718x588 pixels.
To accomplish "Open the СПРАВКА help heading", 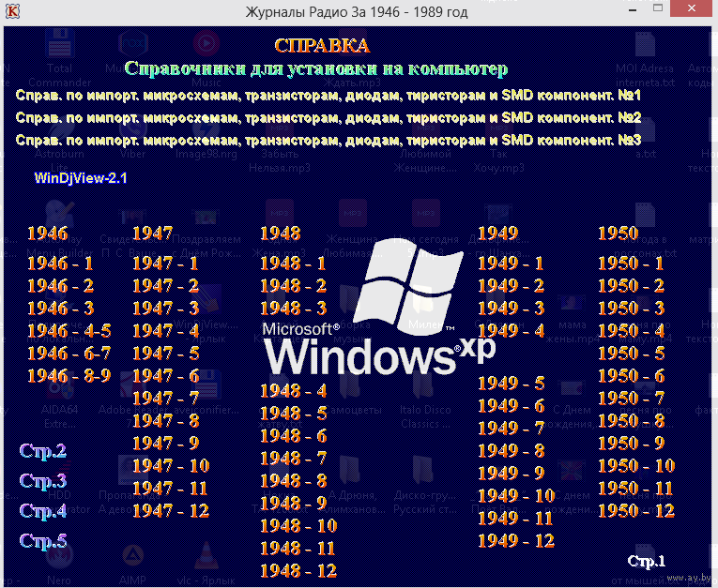I will coord(322,46).
